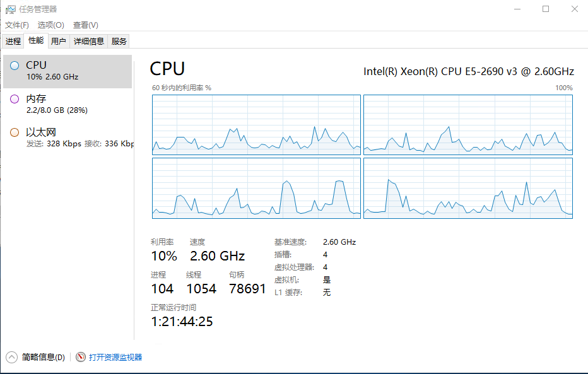Click the bottom-left CPU core graph

256,188
